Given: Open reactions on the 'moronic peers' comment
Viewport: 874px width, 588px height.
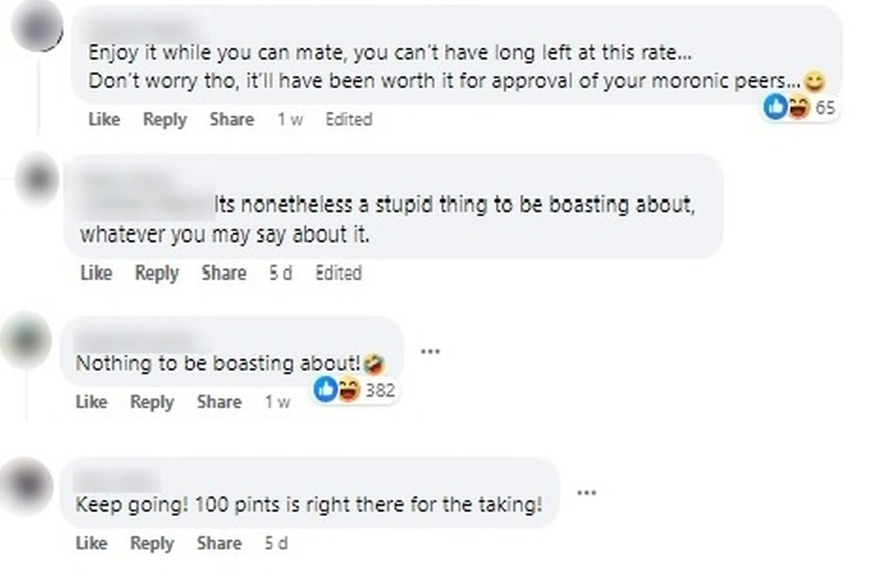Looking at the screenshot, I should (799, 108).
